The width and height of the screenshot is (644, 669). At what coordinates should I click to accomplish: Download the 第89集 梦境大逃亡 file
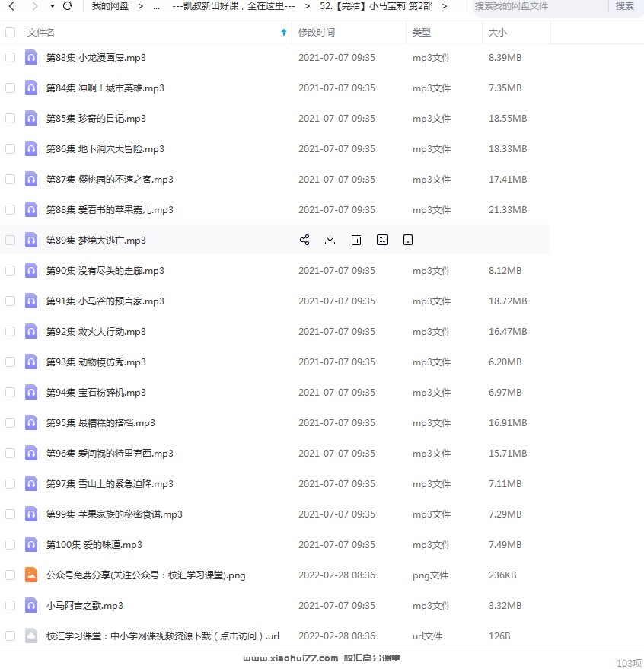(330, 240)
